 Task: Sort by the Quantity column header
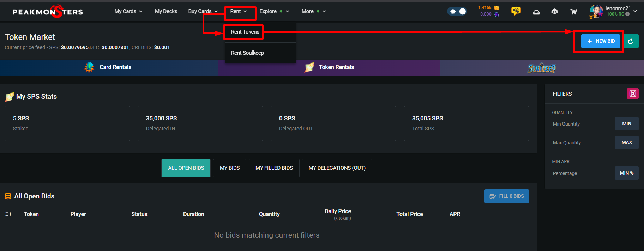tap(269, 214)
